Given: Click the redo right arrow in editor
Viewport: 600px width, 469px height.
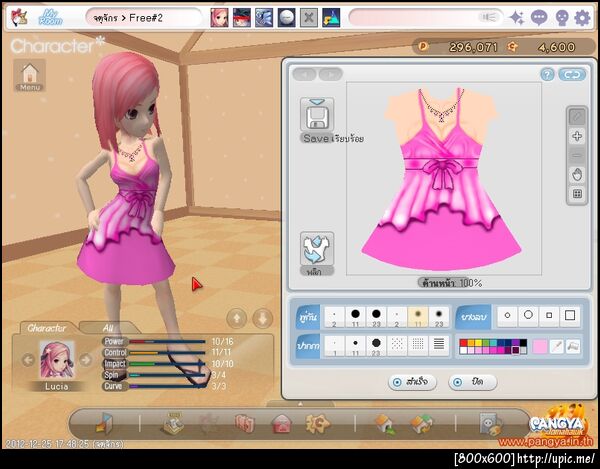Looking at the screenshot, I should (x=331, y=74).
